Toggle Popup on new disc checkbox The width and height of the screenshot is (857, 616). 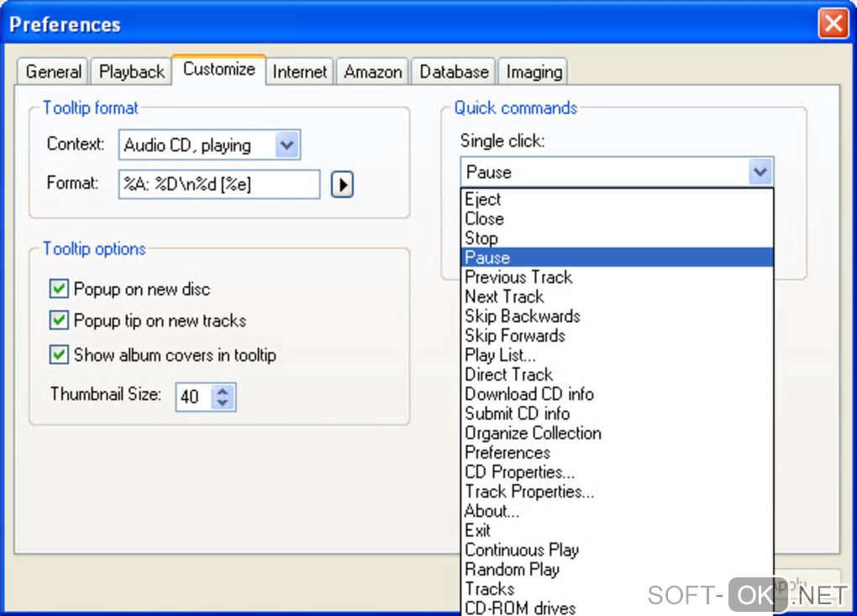click(x=59, y=289)
